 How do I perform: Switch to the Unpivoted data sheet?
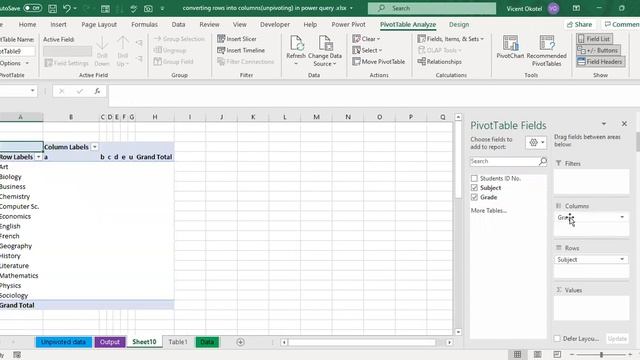coord(63,342)
